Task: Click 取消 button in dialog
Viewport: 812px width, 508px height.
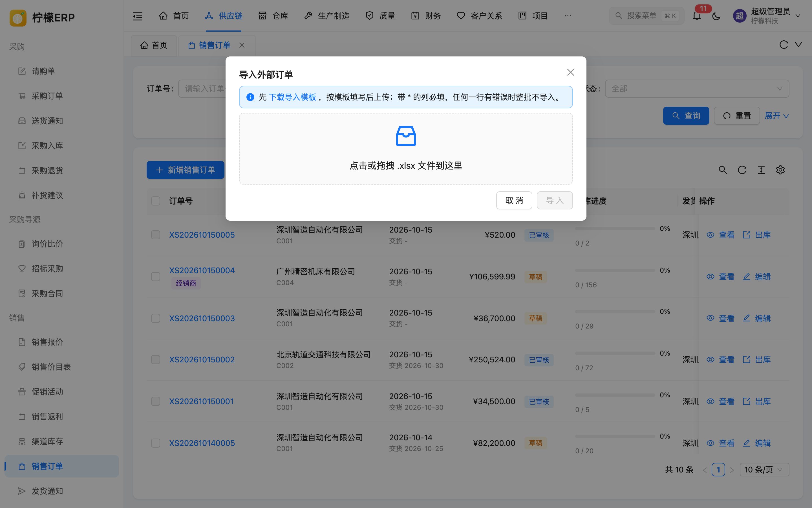Action: coord(514,201)
